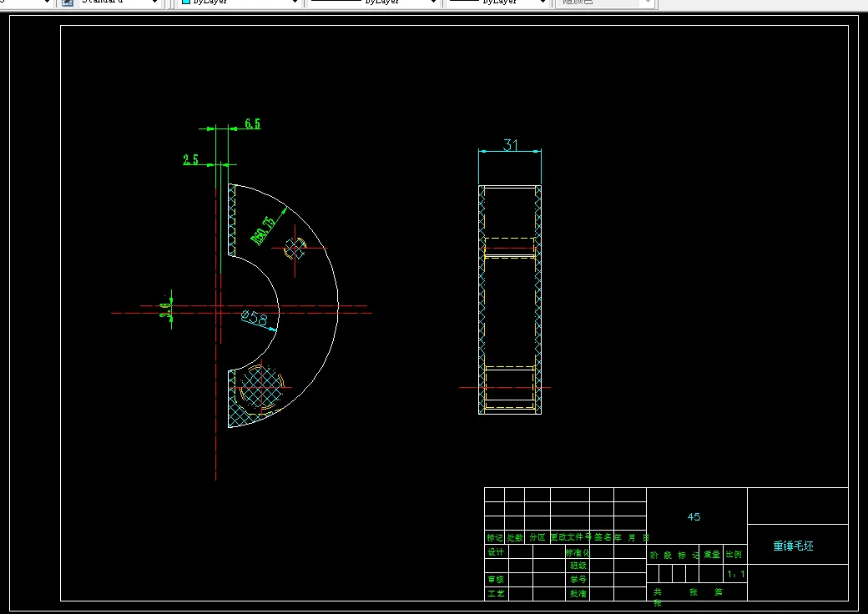The width and height of the screenshot is (868, 614).
Task: Select the Ø58 diameter dimension text
Action: (x=255, y=318)
